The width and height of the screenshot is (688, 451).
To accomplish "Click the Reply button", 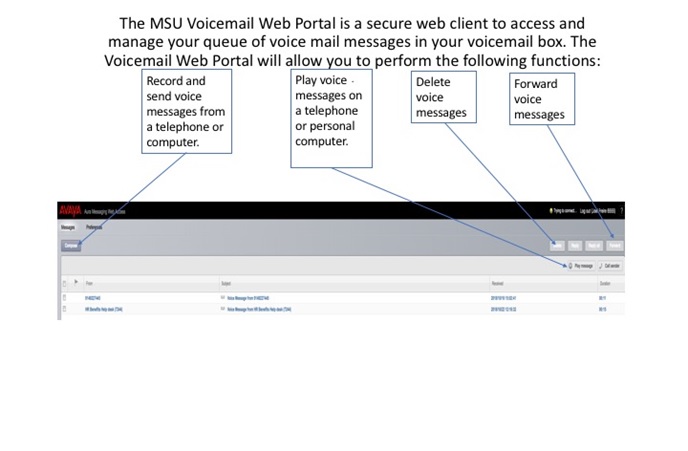I will 575,245.
